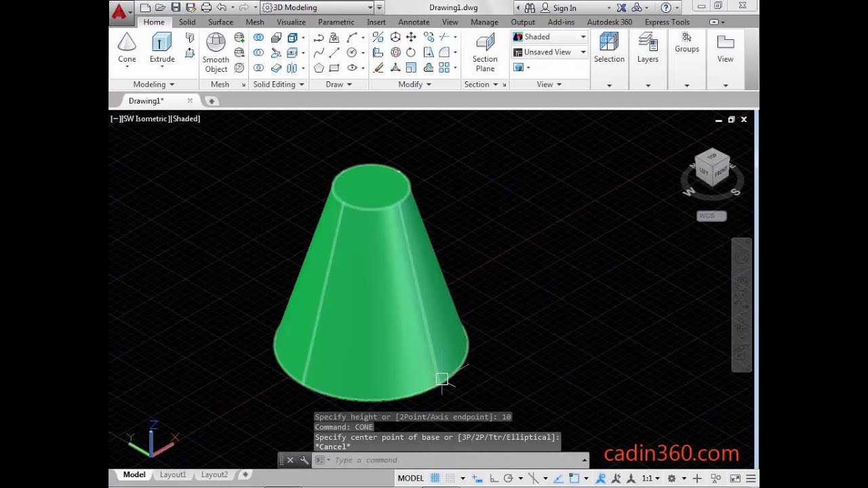Click the Autodesk Exchange X icon
The image size is (868, 488).
[x=621, y=7]
